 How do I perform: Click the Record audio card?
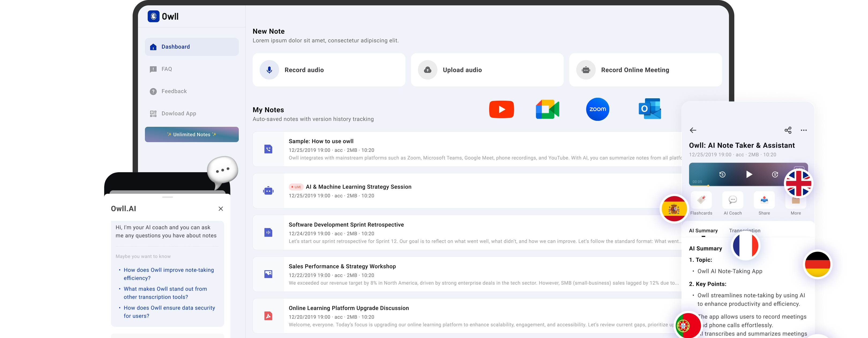coord(329,70)
